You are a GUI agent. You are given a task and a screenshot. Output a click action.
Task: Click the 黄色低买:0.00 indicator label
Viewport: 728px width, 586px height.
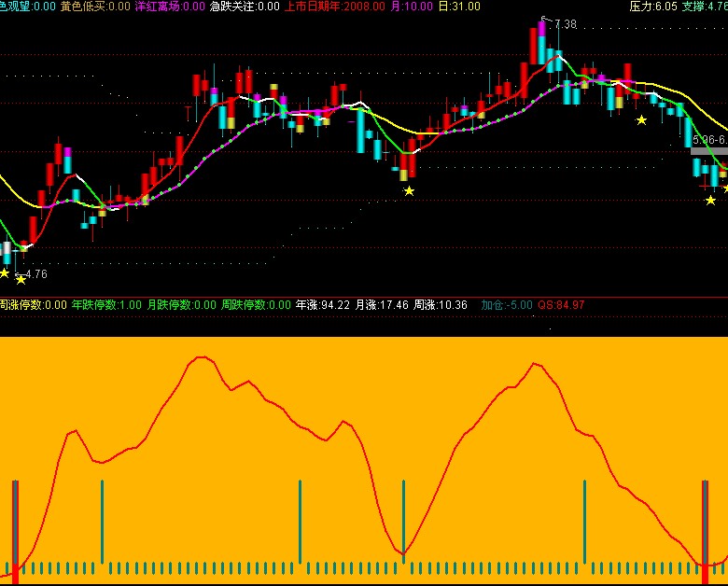95,7
